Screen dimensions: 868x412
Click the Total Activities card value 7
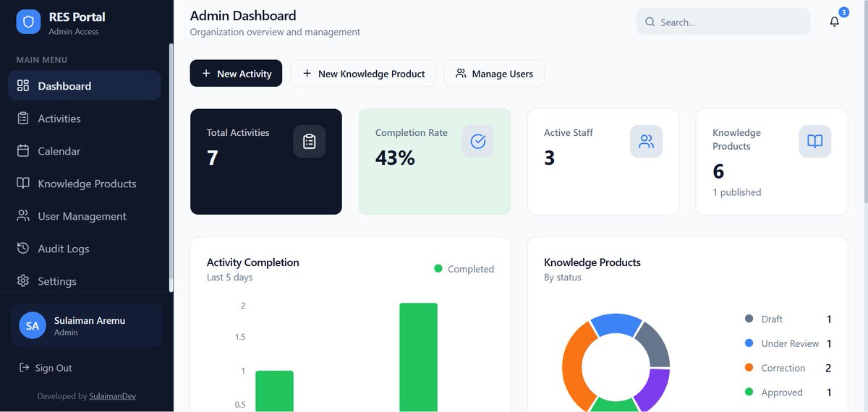pyautogui.click(x=213, y=158)
